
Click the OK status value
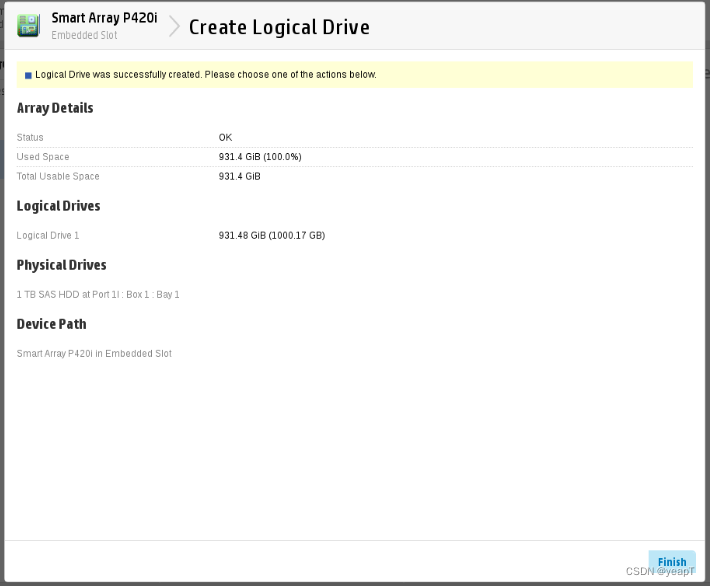coord(225,138)
